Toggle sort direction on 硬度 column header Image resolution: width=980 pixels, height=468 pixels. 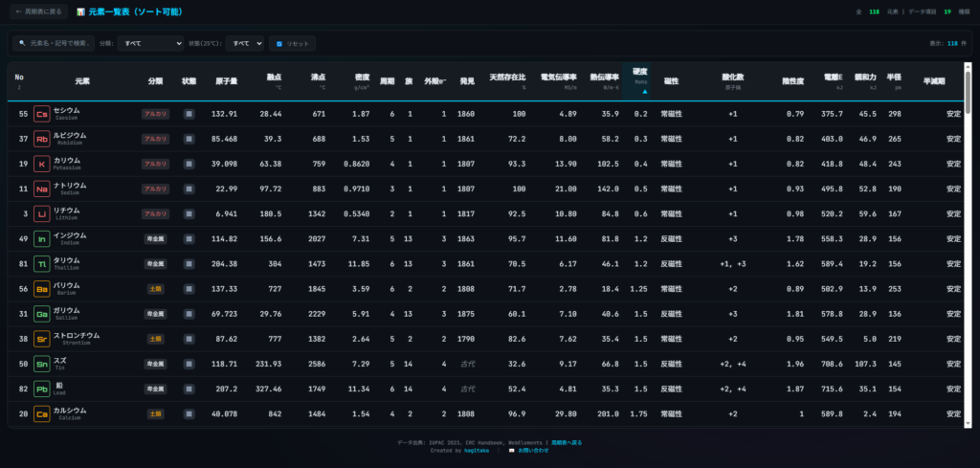click(x=639, y=77)
